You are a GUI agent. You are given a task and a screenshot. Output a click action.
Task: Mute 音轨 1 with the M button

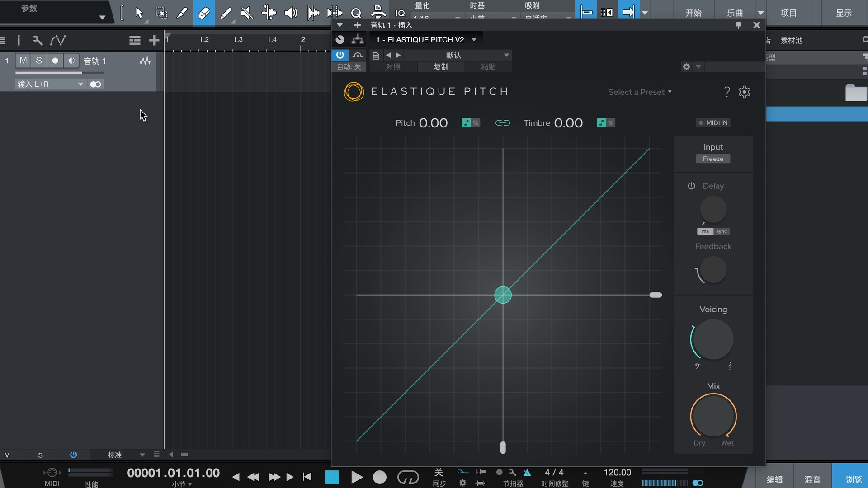click(22, 60)
